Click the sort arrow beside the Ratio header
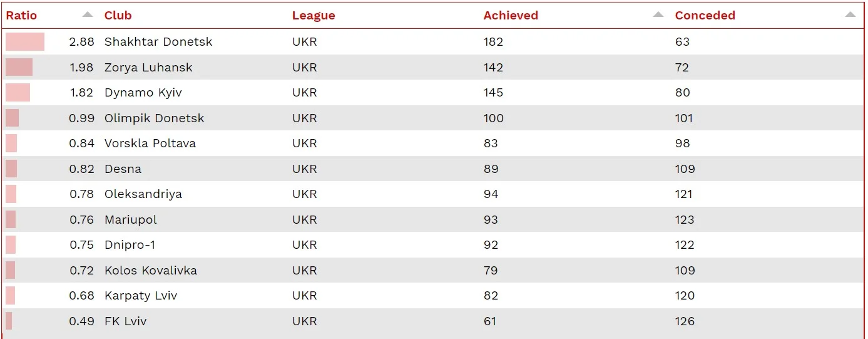Viewport: 868px width, 339px height. 88,14
